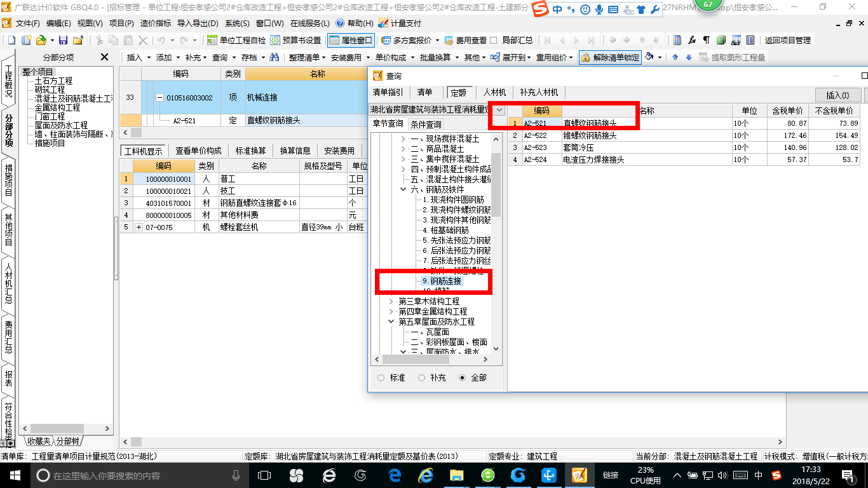Click the microphone icon in the search box
The image size is (868, 488).
236,475
